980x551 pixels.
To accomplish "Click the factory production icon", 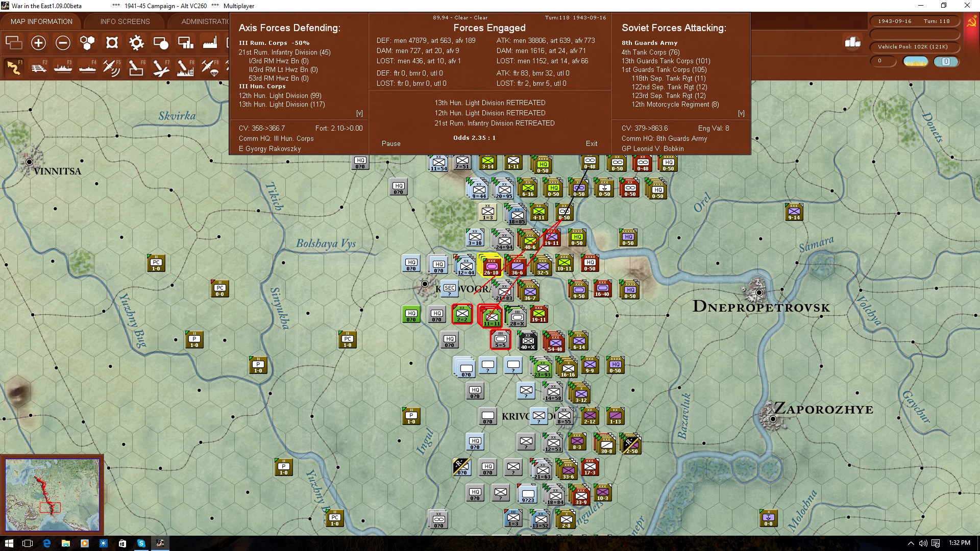I will [210, 43].
